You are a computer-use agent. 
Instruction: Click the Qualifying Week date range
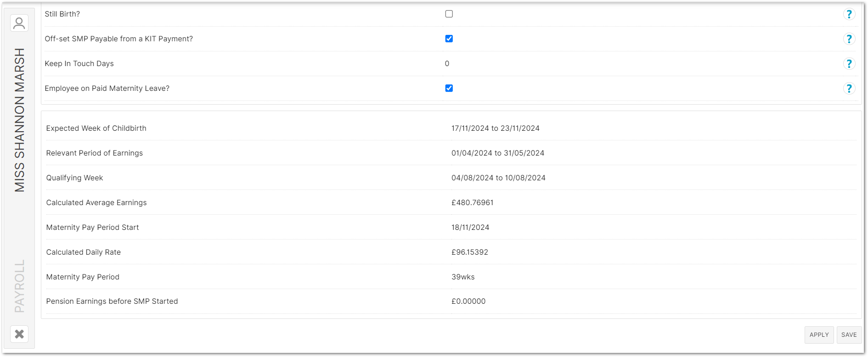coord(498,178)
